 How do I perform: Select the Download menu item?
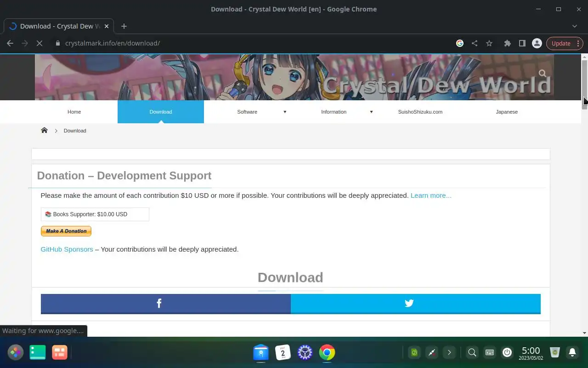click(161, 112)
